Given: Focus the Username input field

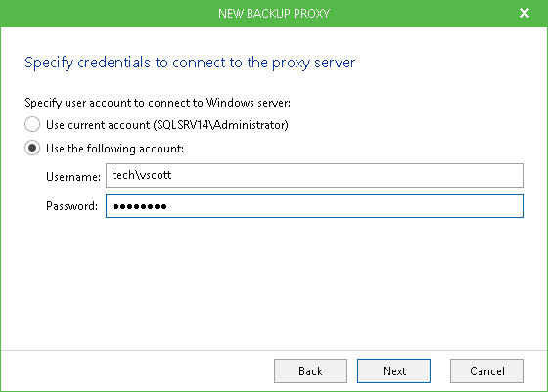Looking at the screenshot, I should (314, 175).
